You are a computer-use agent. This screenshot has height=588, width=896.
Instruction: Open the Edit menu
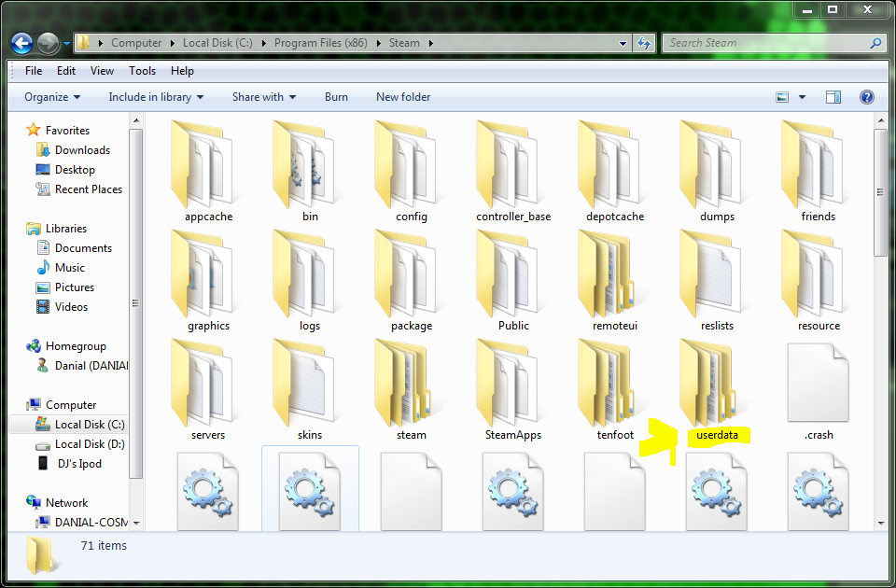pos(65,71)
